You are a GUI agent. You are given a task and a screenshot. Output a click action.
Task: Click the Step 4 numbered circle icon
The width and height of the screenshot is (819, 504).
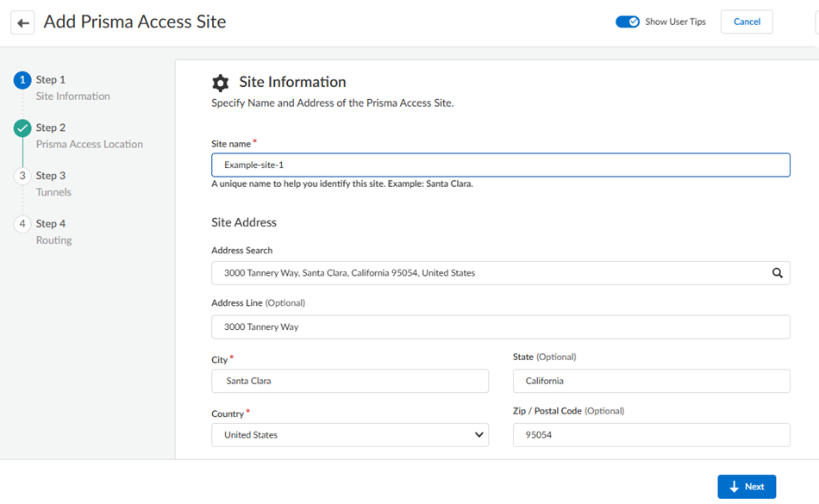[22, 224]
